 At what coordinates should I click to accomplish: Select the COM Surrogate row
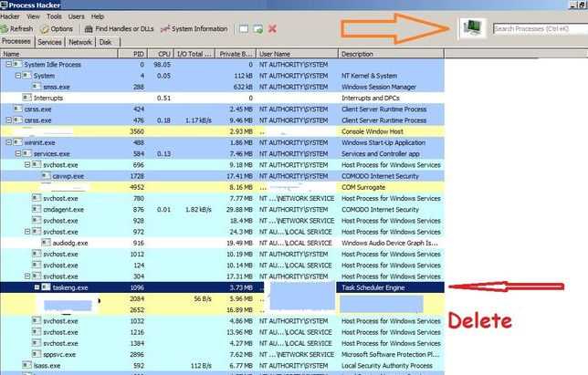pyautogui.click(x=223, y=187)
